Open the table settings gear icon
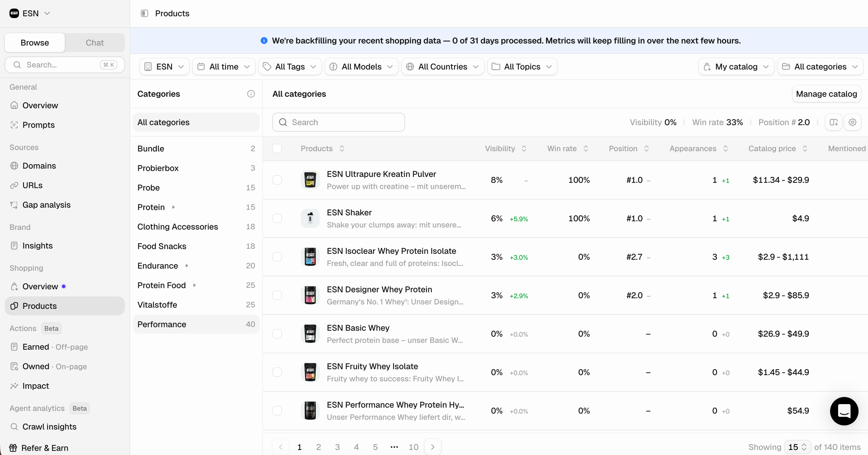 click(x=853, y=122)
